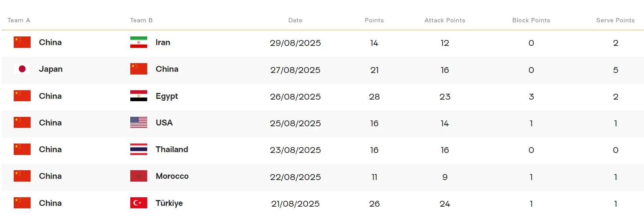Select the 26/08/2025 match date
This screenshot has width=644, height=220.
[295, 96]
